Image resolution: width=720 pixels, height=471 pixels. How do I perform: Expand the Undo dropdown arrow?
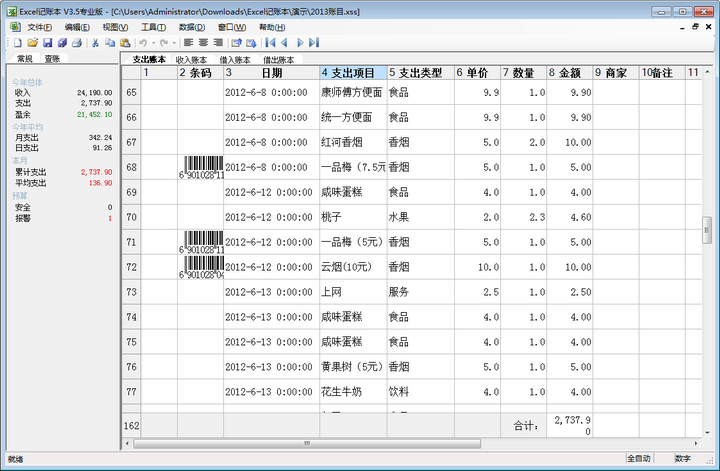pos(151,43)
